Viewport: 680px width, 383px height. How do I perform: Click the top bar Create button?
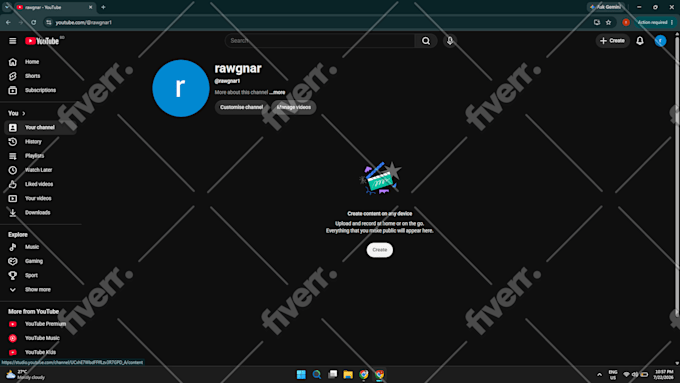point(612,41)
